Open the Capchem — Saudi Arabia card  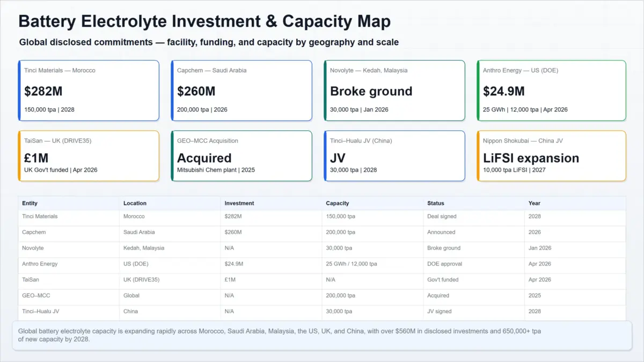pos(241,90)
